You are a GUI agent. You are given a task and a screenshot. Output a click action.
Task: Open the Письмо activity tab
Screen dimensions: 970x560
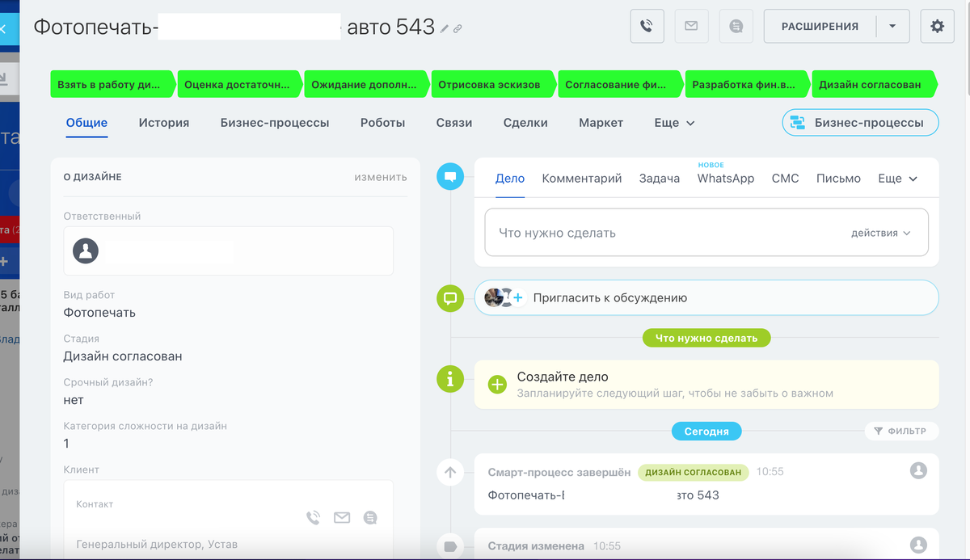838,179
